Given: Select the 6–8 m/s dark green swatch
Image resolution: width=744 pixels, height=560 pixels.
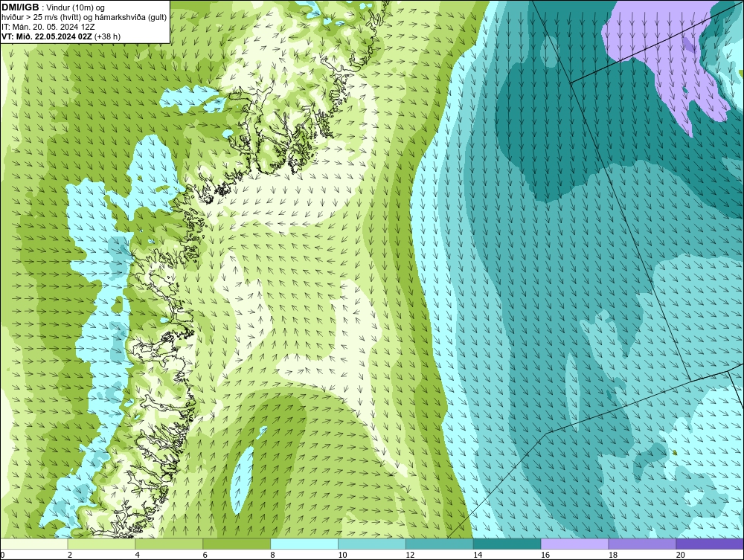Looking at the screenshot, I should coord(237,544).
